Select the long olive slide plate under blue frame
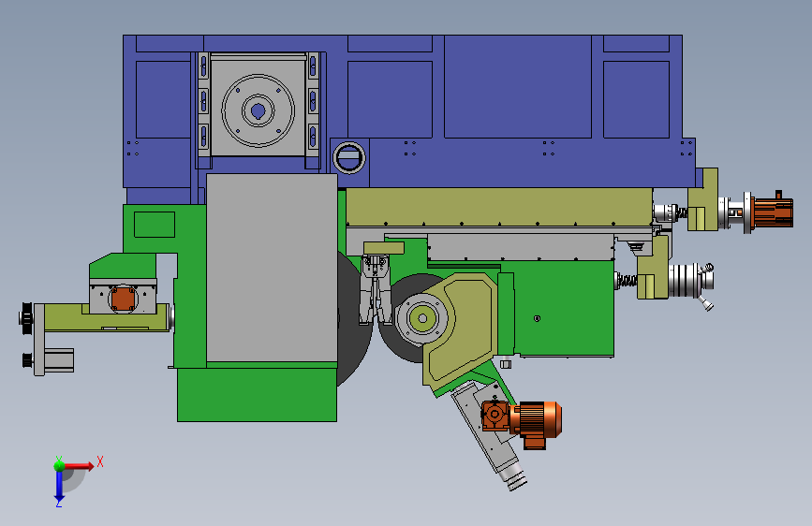The height and width of the screenshot is (526, 812). point(499,207)
